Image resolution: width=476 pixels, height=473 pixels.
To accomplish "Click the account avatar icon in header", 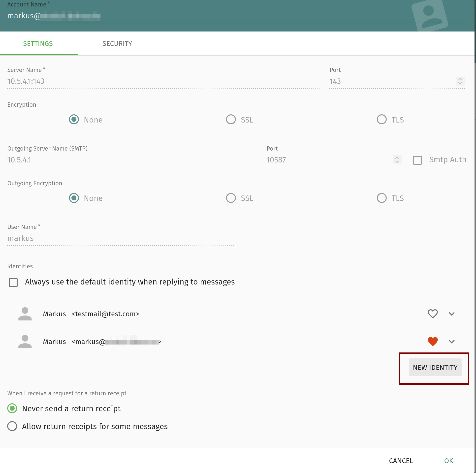I will tap(430, 16).
